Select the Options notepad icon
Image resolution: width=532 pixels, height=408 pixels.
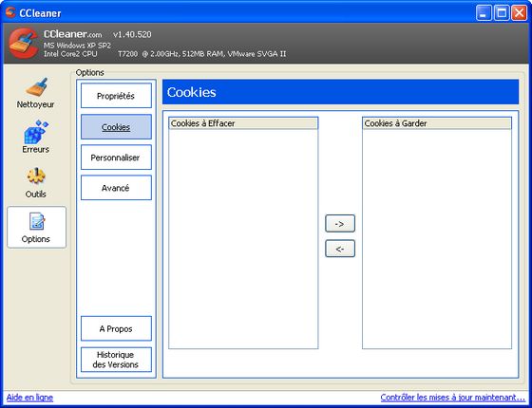pyautogui.click(x=37, y=221)
